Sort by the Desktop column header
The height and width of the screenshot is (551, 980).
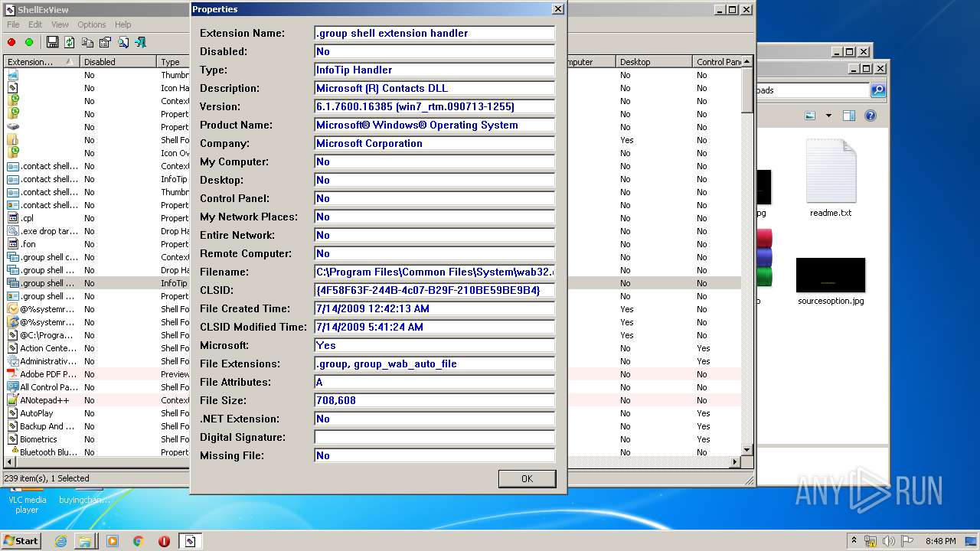pos(655,62)
